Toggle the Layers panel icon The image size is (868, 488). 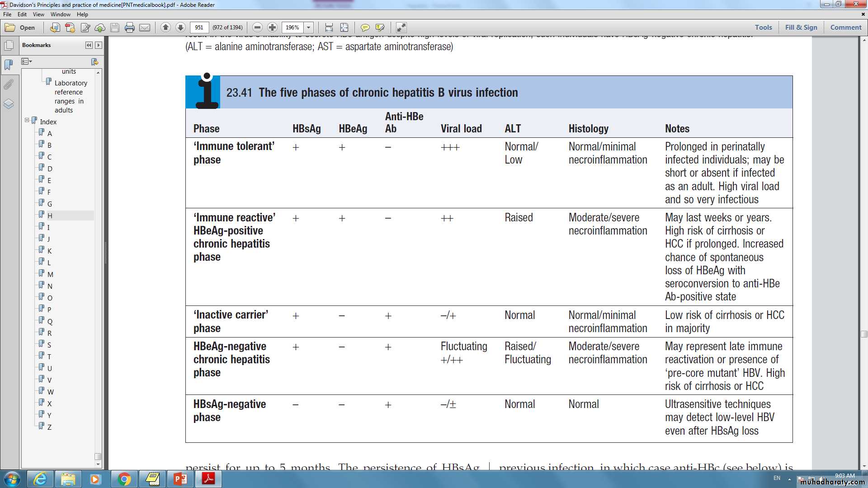coord(9,104)
